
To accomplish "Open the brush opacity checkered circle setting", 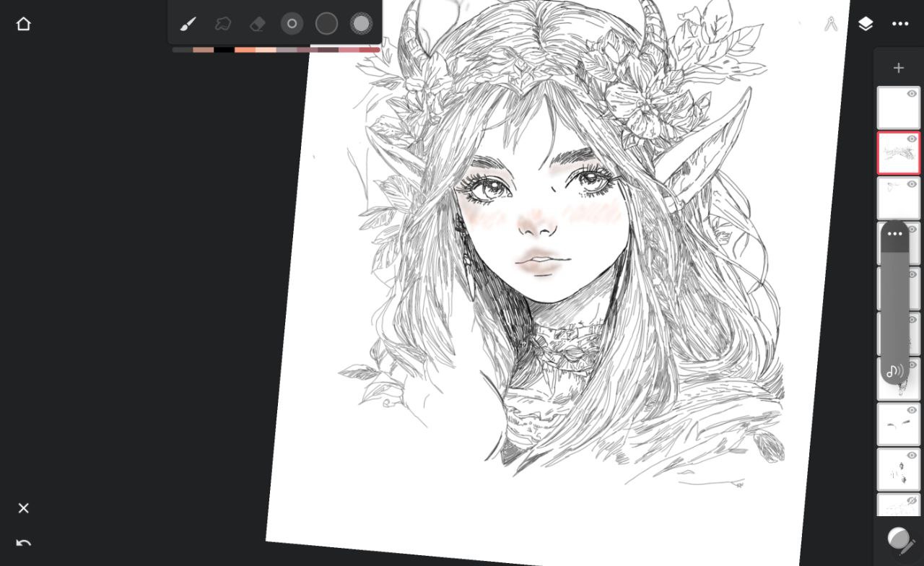I will [361, 24].
